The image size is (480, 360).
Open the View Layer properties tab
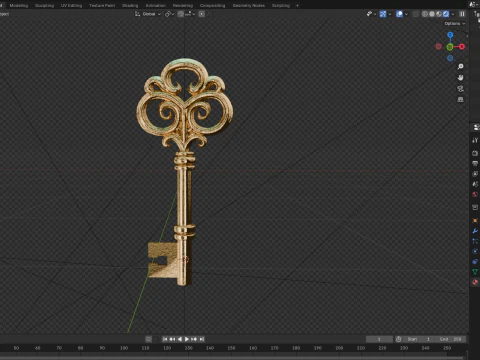pos(475,174)
